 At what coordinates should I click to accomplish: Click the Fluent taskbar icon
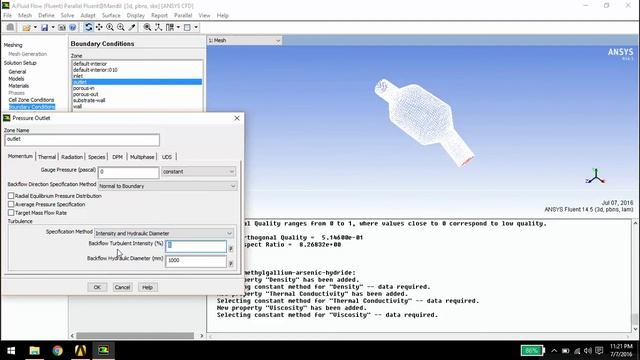point(103,350)
